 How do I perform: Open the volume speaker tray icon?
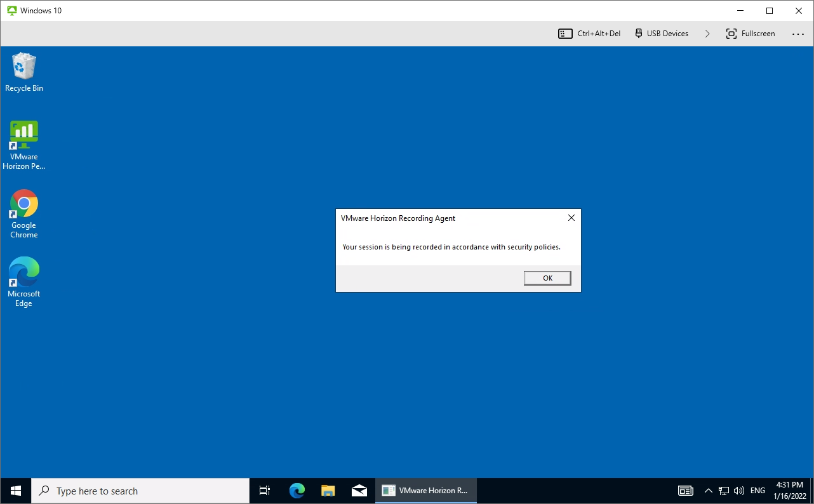(738, 491)
